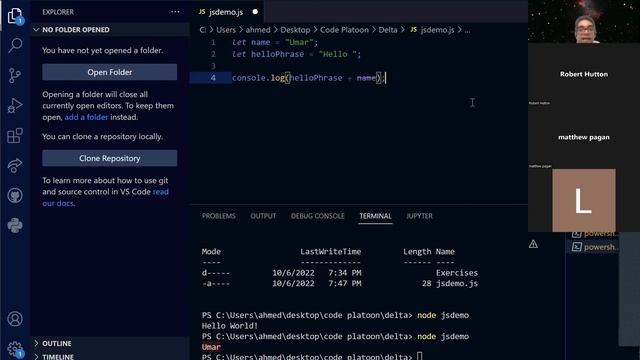Open the Delta breadcrumb dropdown
640x360 pixels.
[388, 30]
